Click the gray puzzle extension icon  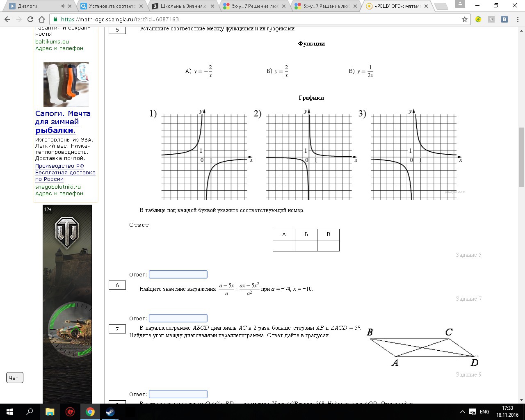[491, 19]
